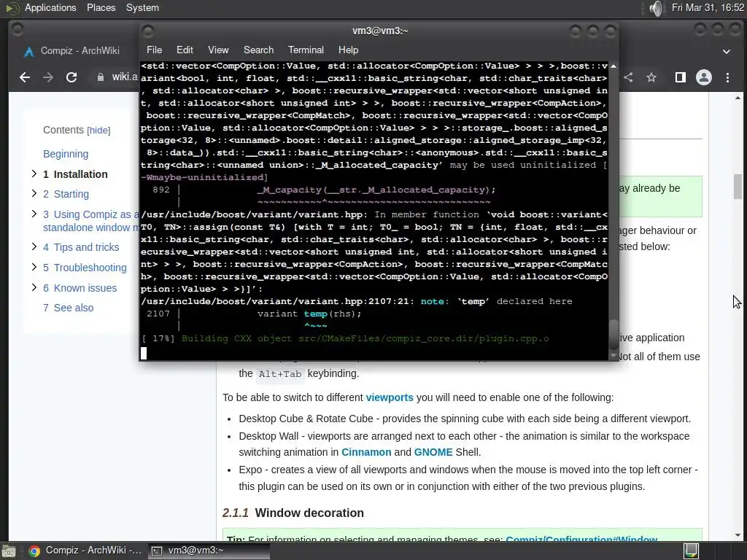This screenshot has width=747, height=560.
Task: Open See also contents link
Action: pos(68,308)
